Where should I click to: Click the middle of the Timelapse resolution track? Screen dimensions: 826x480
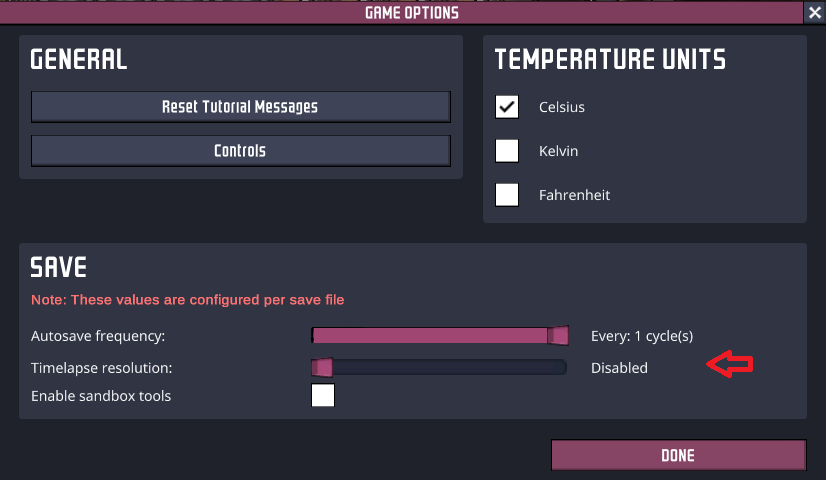coord(439,367)
